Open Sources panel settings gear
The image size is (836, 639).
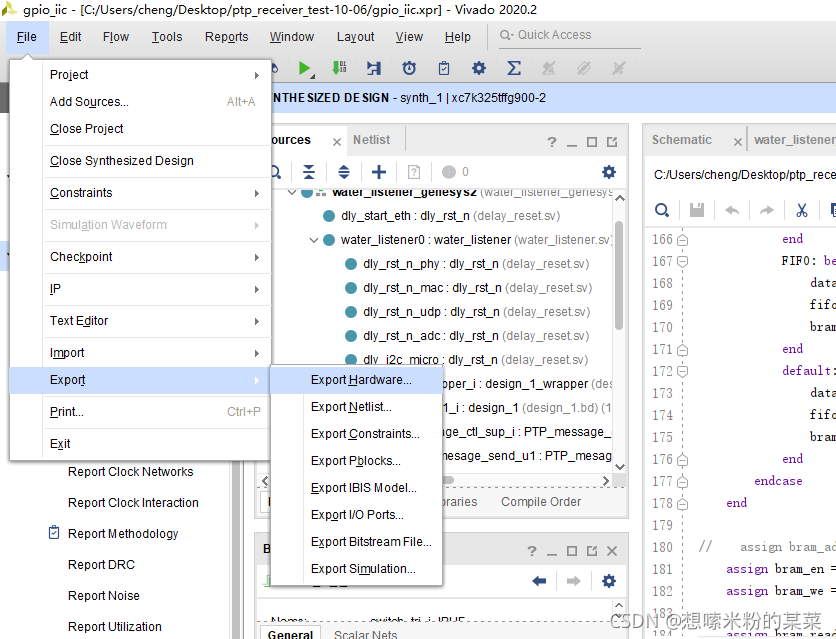608,172
